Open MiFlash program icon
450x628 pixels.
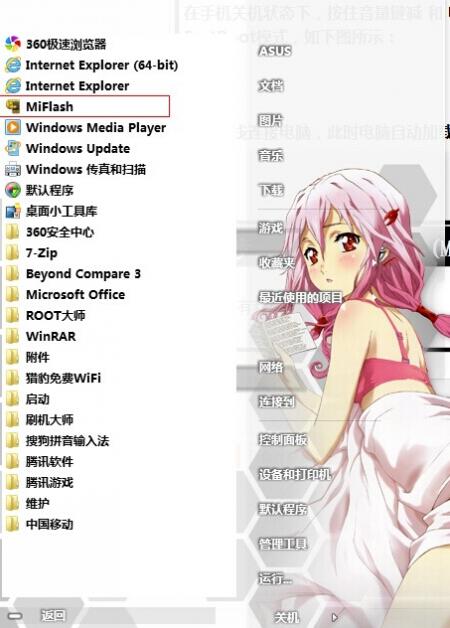tap(13, 107)
